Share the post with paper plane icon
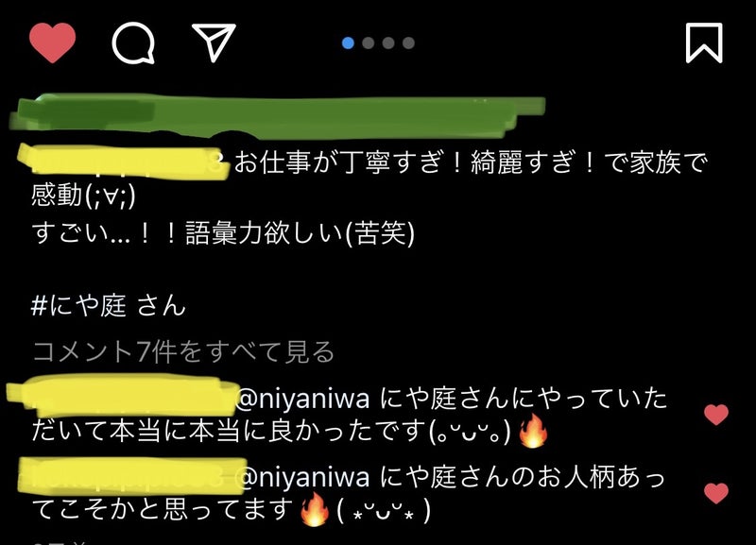 pyautogui.click(x=215, y=42)
